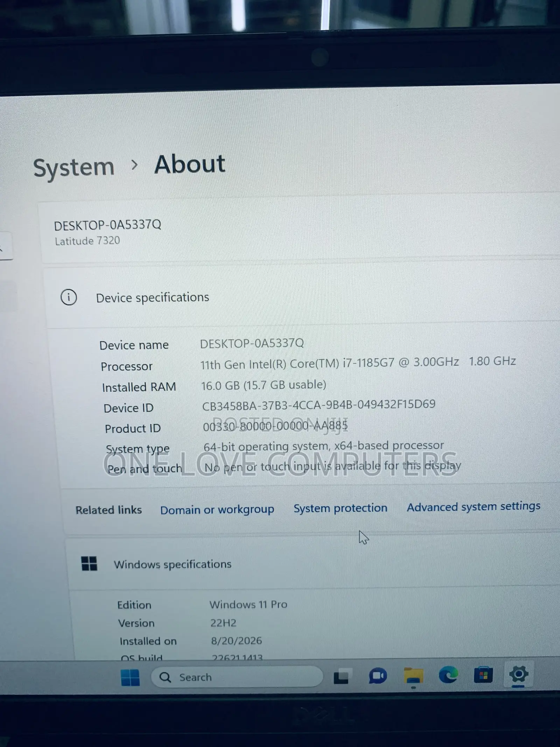This screenshot has width=560, height=747.
Task: Open File Explorer from the taskbar
Action: (413, 676)
